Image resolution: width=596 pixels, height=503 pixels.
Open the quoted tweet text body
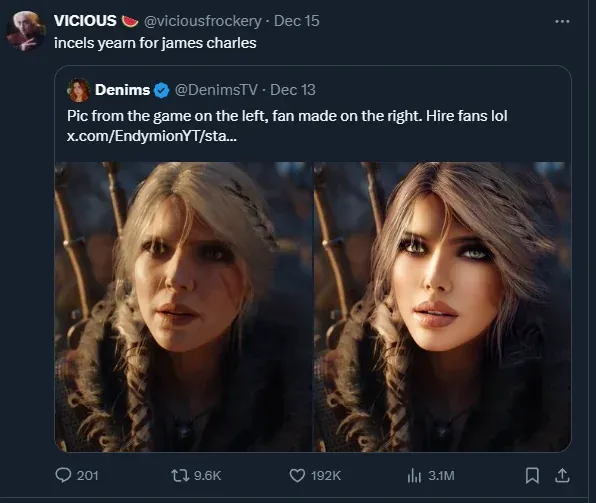[287, 126]
